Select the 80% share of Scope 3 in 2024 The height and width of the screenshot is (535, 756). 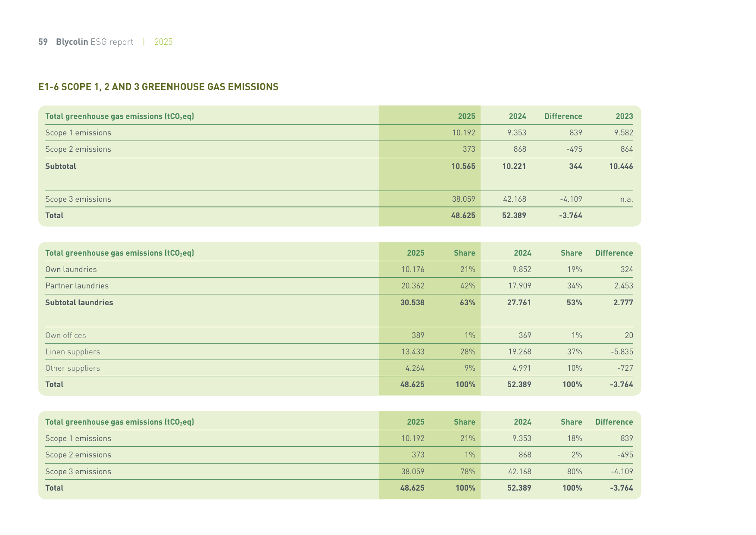click(x=575, y=472)
